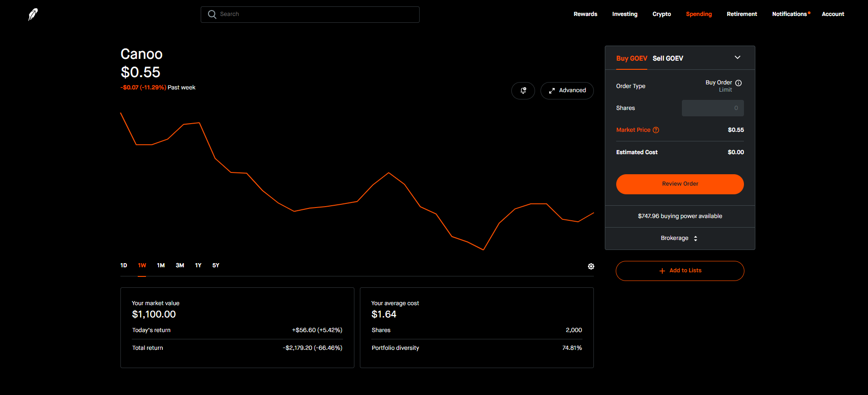Image resolution: width=868 pixels, height=395 pixels.
Task: Click the Estimated Cost $0.00 value
Action: 736,152
